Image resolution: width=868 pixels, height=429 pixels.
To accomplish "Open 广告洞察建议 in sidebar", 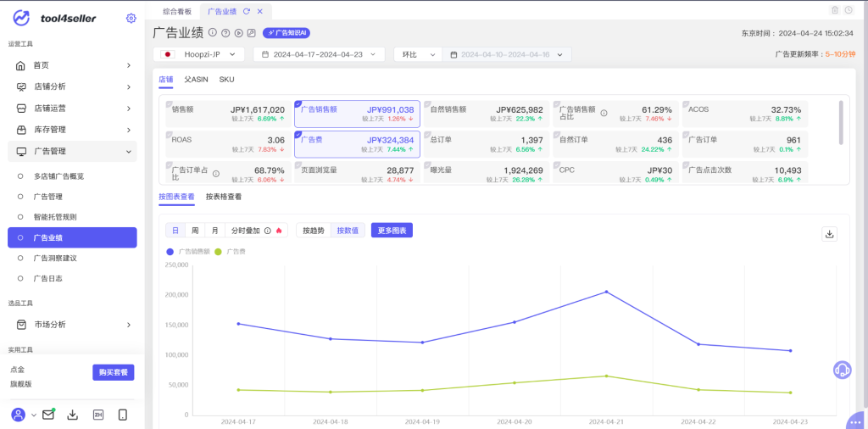I will click(x=55, y=258).
